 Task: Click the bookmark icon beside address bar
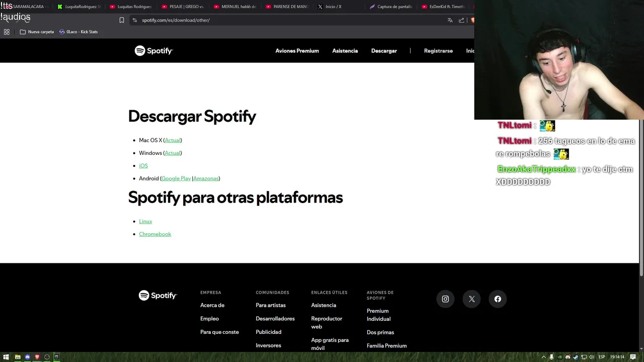[x=122, y=20]
